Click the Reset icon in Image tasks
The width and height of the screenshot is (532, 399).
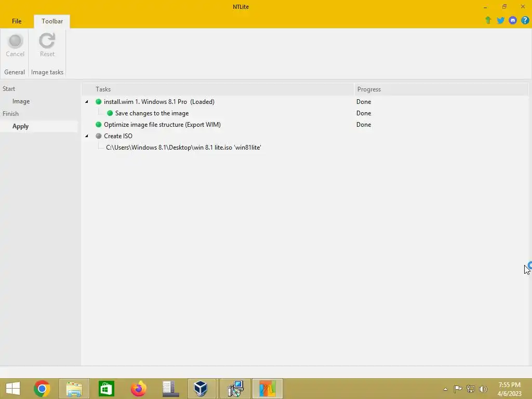(47, 41)
